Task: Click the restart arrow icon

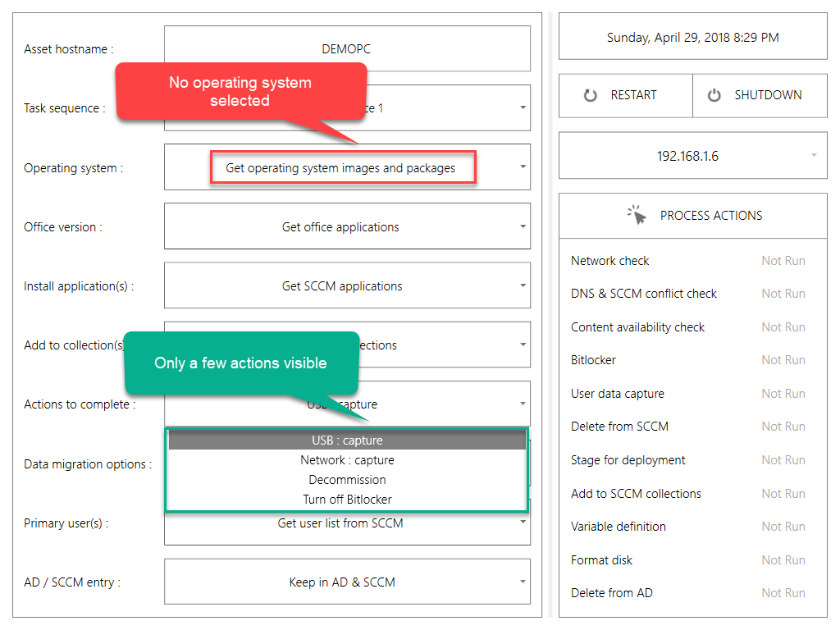Action: (590, 95)
